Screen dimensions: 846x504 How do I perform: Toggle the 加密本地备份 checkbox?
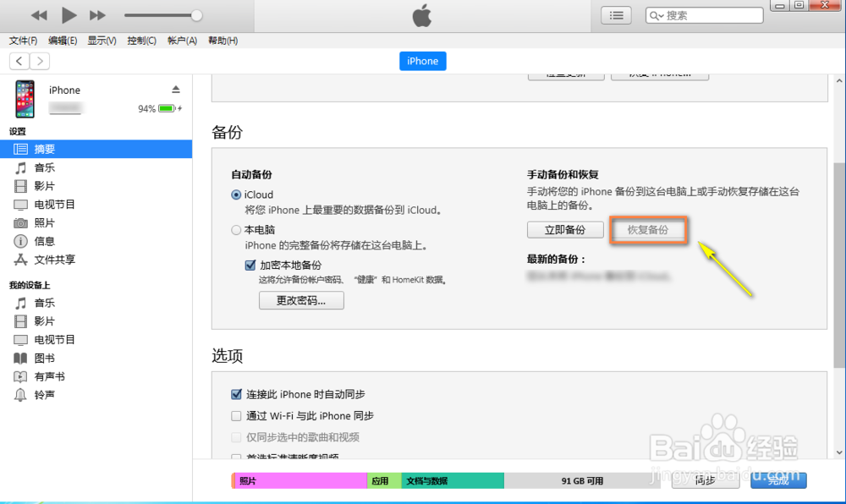pos(250,266)
